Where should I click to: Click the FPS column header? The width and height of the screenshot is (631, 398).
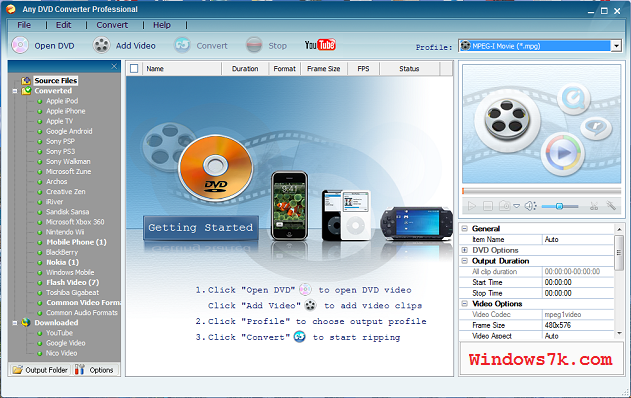pyautogui.click(x=363, y=69)
